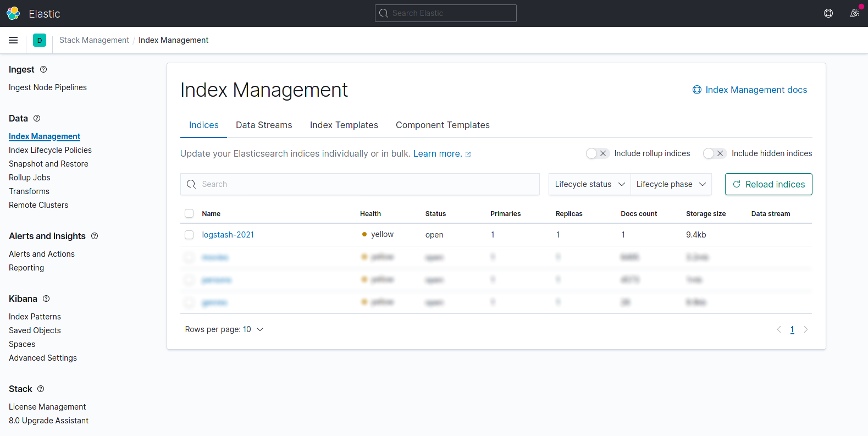Open 8.0 Upgrade Assistant
868x436 pixels.
click(48, 421)
